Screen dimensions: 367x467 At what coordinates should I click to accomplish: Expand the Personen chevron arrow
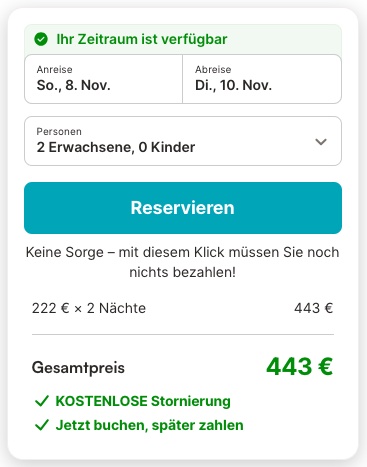pos(321,142)
